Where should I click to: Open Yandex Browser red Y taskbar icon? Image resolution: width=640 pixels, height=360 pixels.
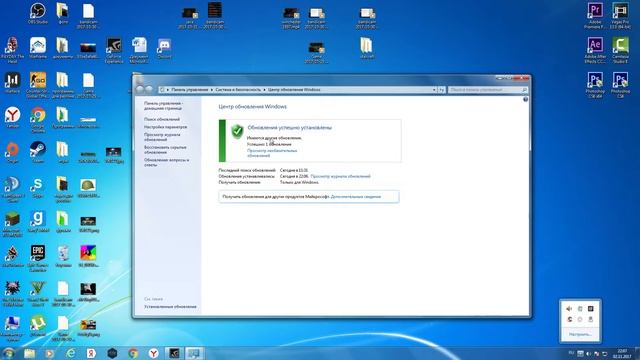pyautogui.click(x=153, y=353)
